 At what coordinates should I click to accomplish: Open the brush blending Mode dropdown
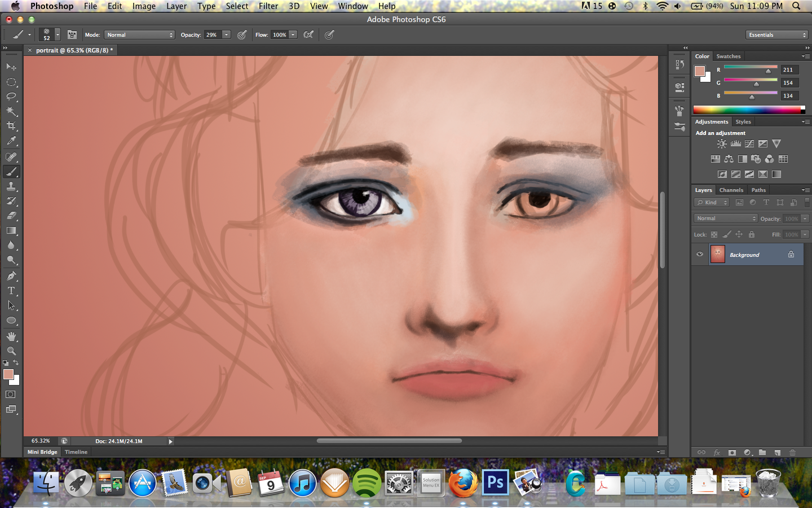139,34
